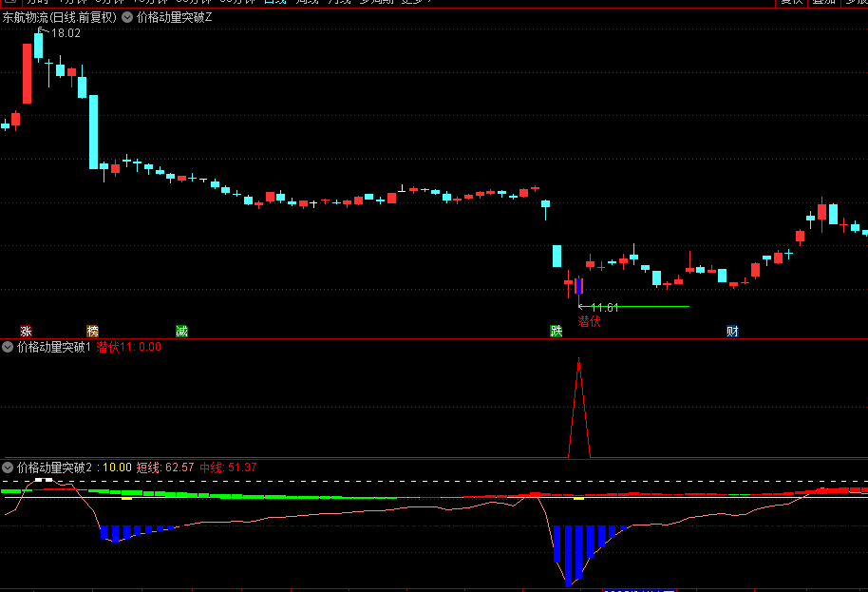Click the 价格动量突破2 sub-chart label
This screenshot has height=592, width=868.
pos(54,468)
